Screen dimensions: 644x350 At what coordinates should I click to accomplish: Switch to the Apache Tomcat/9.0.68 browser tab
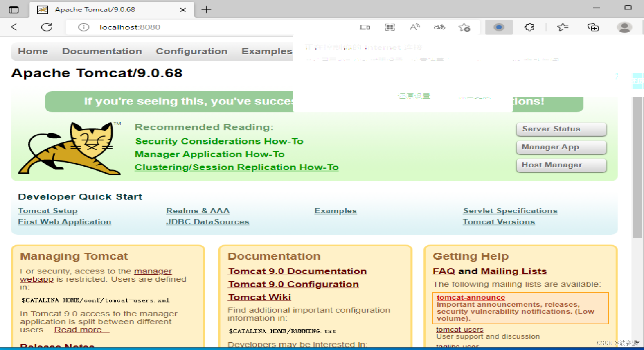pos(111,9)
